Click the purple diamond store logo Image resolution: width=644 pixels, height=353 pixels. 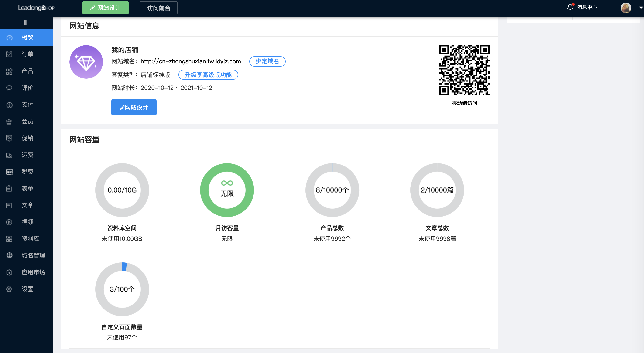[86, 62]
